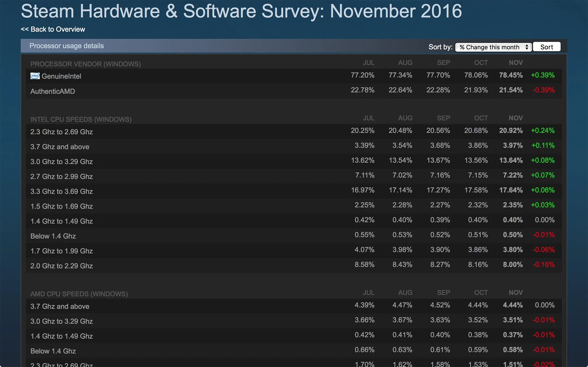Click AMD 3.51% NOV value

click(x=513, y=320)
